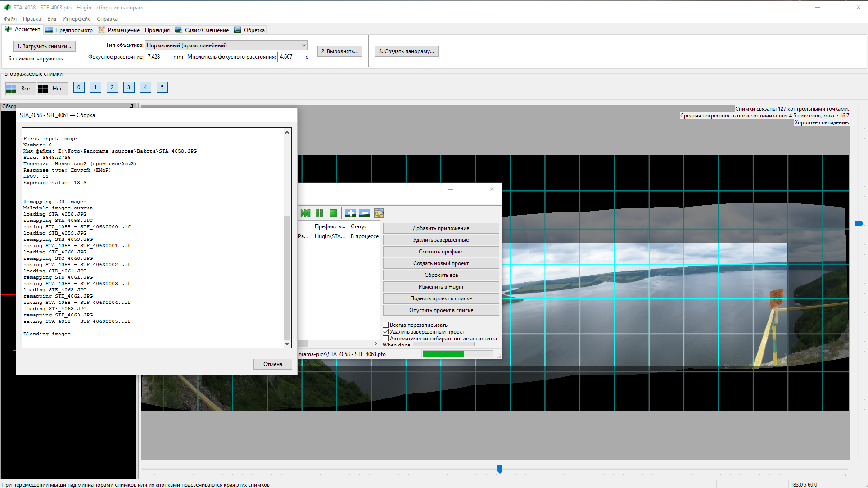Click the horizontal field-of-view slider handle

click(x=500, y=469)
